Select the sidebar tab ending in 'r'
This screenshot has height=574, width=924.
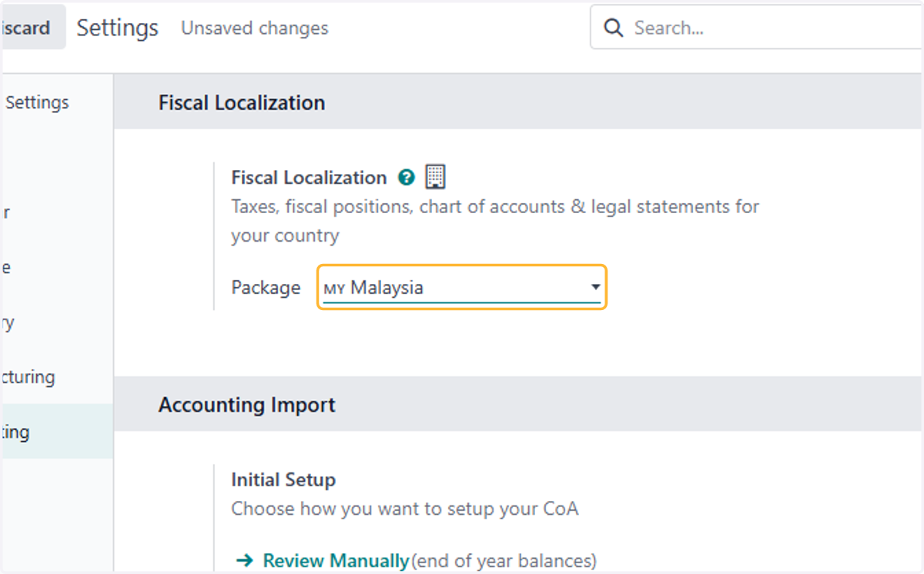pyautogui.click(x=56, y=212)
